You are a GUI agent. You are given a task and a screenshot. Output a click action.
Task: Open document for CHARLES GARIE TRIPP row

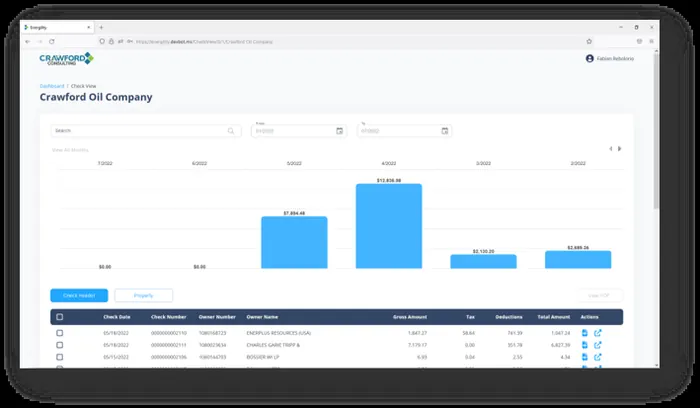(585, 345)
